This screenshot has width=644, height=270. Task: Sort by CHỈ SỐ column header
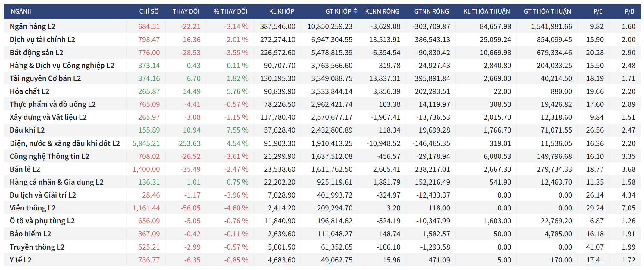149,11
